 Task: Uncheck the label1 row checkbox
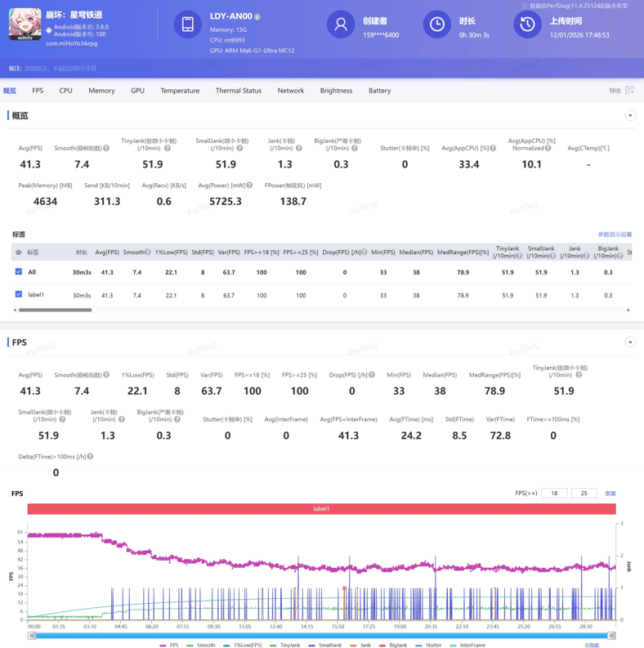click(19, 294)
